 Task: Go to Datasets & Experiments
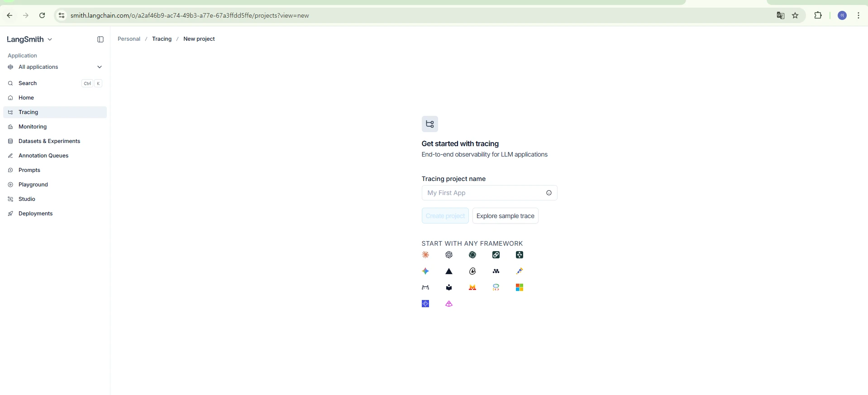49,141
